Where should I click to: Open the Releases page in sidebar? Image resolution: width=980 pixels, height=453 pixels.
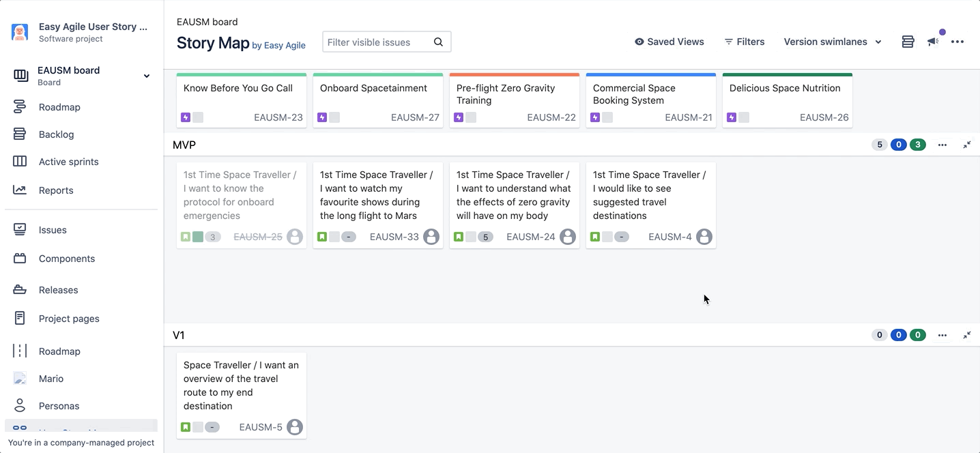[x=58, y=290]
